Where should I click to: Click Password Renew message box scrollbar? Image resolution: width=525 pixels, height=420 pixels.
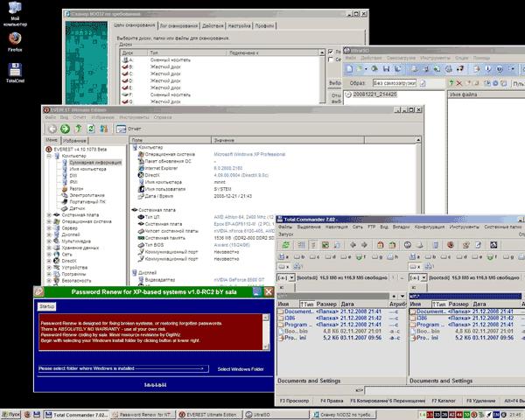click(266, 332)
